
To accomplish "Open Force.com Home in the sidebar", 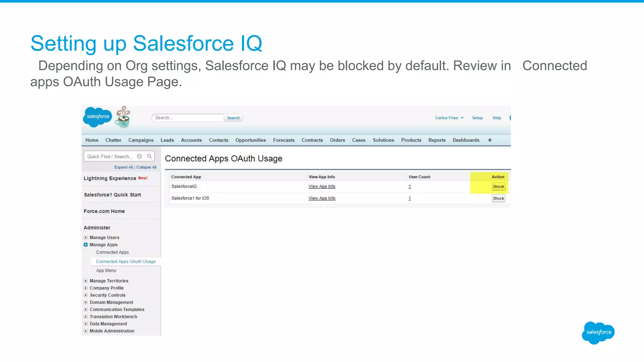I will click(104, 211).
